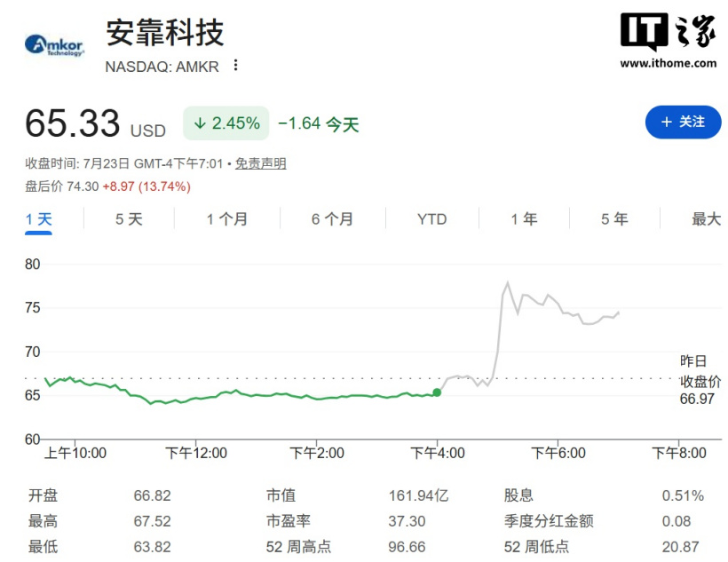The image size is (728, 562).
Task: Switch to the 1 年 tab
Action: 524,219
